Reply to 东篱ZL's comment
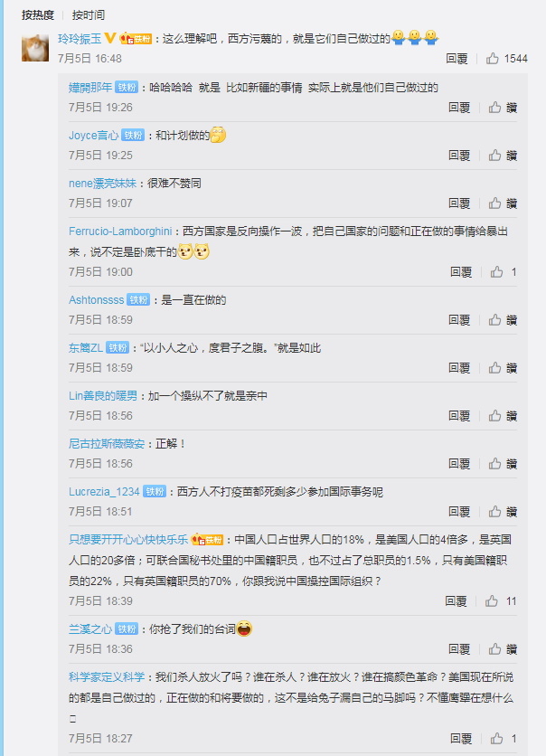 tap(459, 368)
